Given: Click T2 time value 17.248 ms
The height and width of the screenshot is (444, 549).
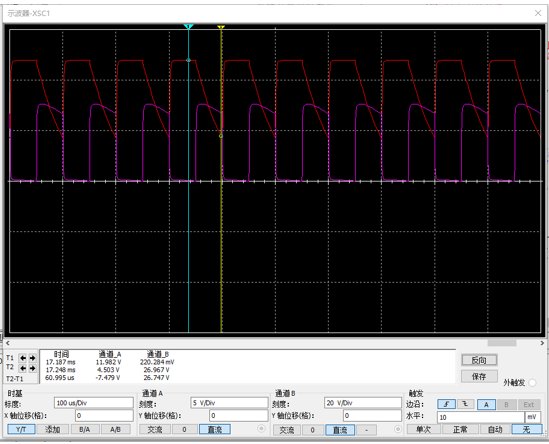Looking at the screenshot, I should (x=60, y=370).
